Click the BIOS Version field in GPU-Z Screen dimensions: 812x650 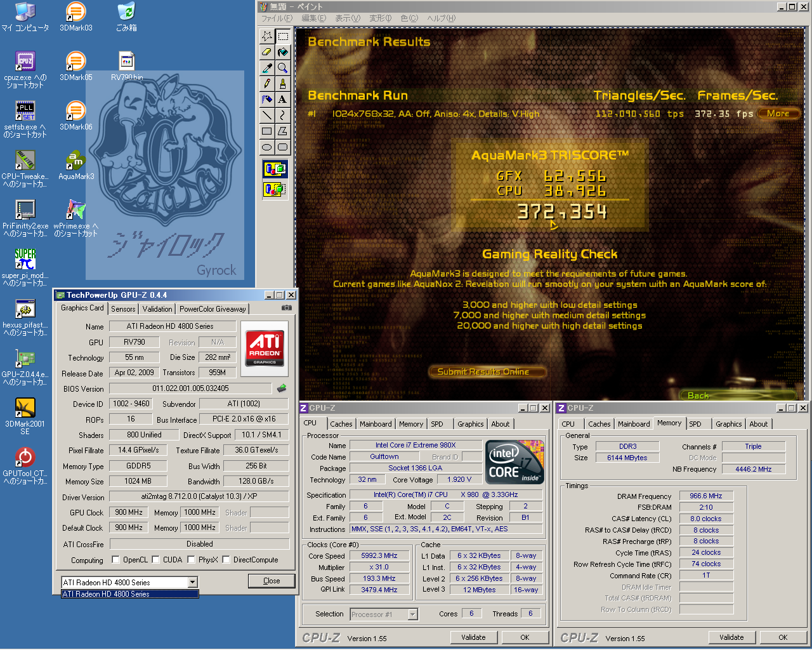tap(190, 388)
